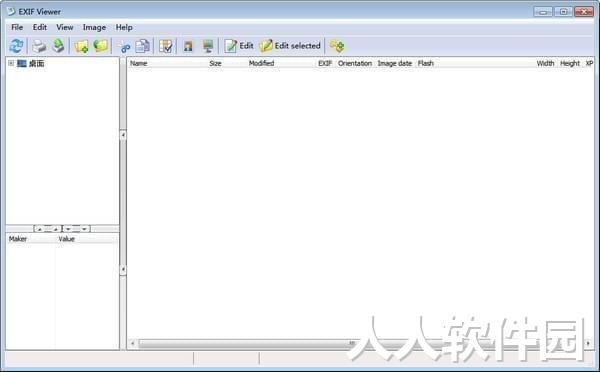Screen dimensions: 600x372
Task: Click the Value column header
Action: tap(66, 239)
